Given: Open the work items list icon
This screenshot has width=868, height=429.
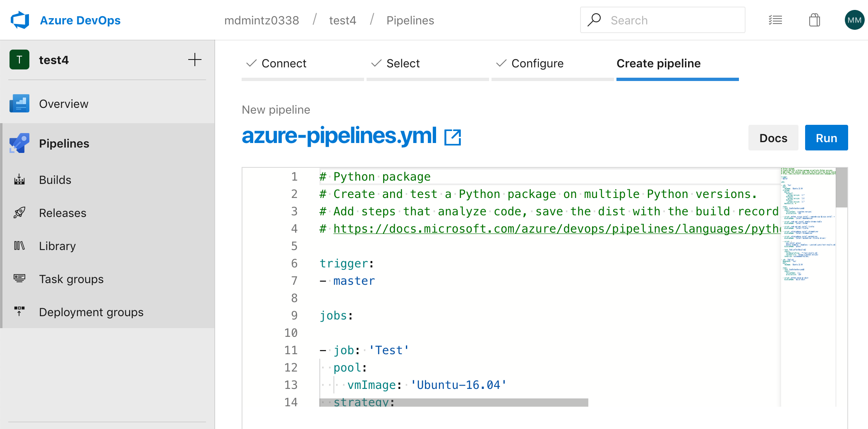Looking at the screenshot, I should [775, 20].
